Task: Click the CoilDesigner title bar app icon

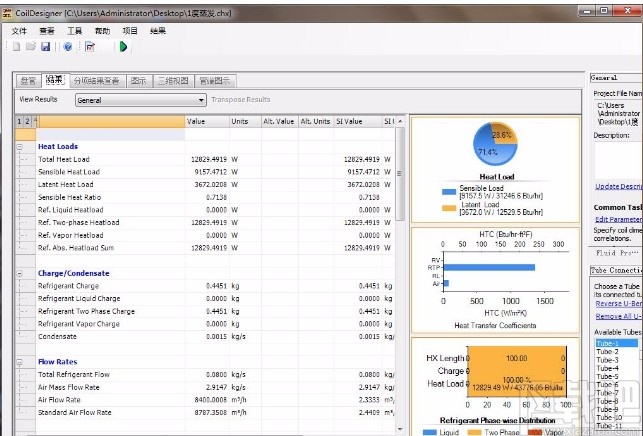Action: click(7, 13)
